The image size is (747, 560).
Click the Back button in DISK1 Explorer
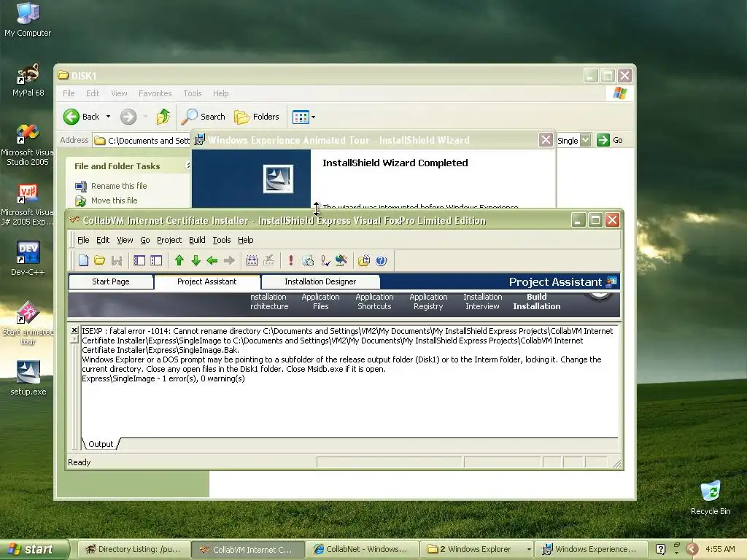coord(81,117)
